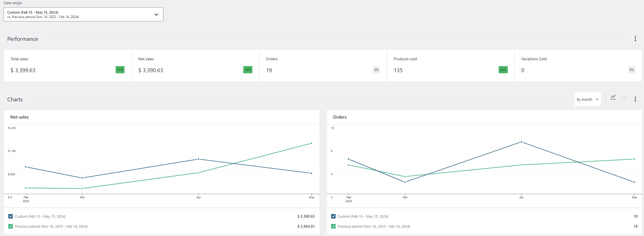Screen dimensions: 644x236
Task: Click the date range dropdown chevron arrow
Action: click(x=156, y=15)
